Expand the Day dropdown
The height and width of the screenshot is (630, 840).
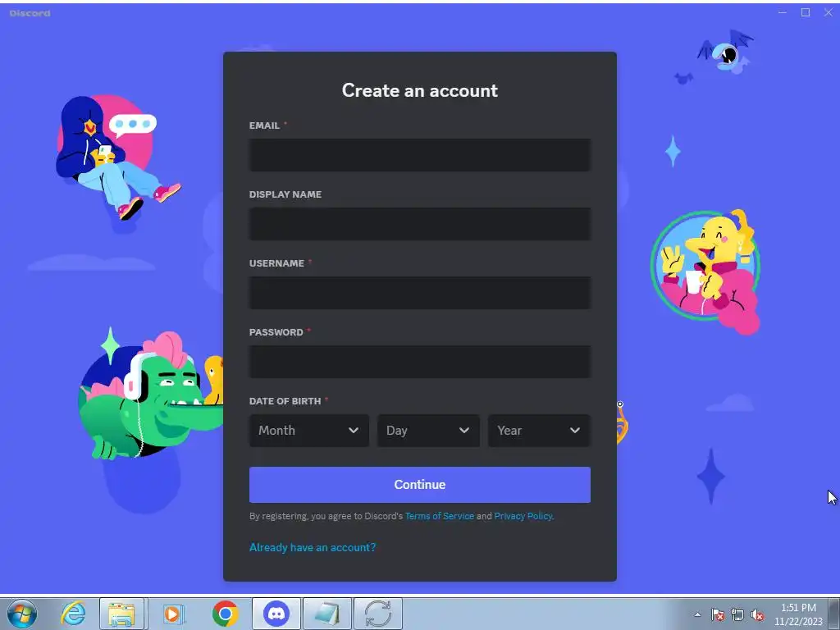tap(428, 430)
